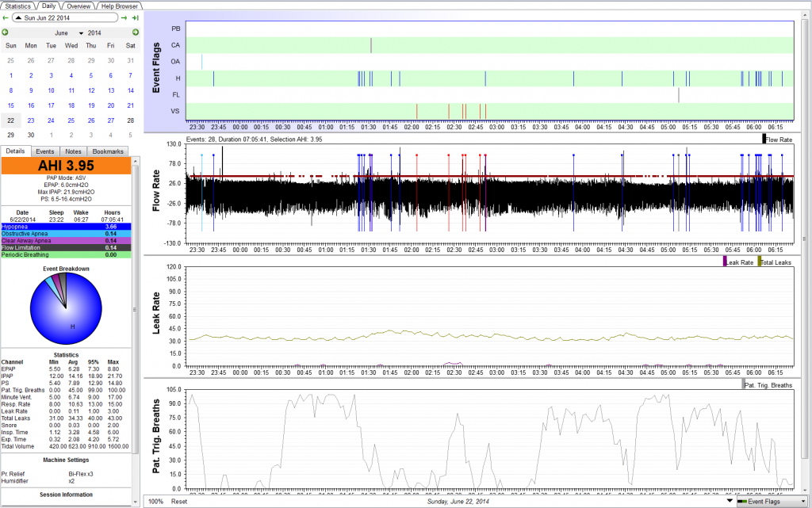Show next month in the calendar

tap(136, 32)
